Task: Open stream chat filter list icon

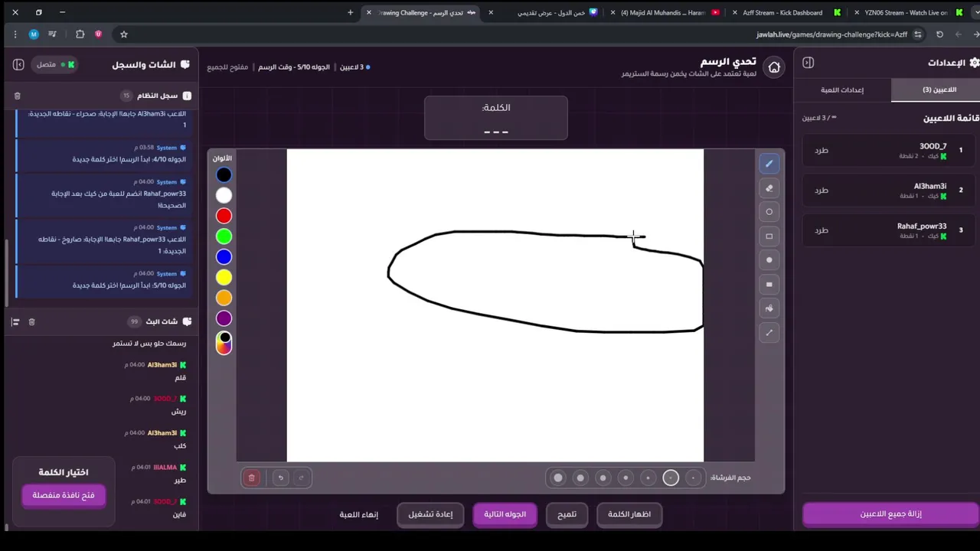Action: [15, 322]
